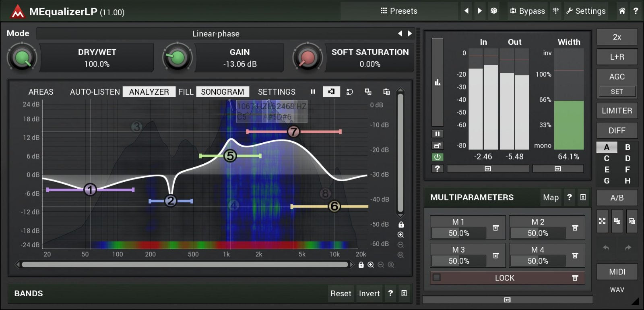
Task: Click the M 1 multiparameter menu icon
Action: (496, 228)
